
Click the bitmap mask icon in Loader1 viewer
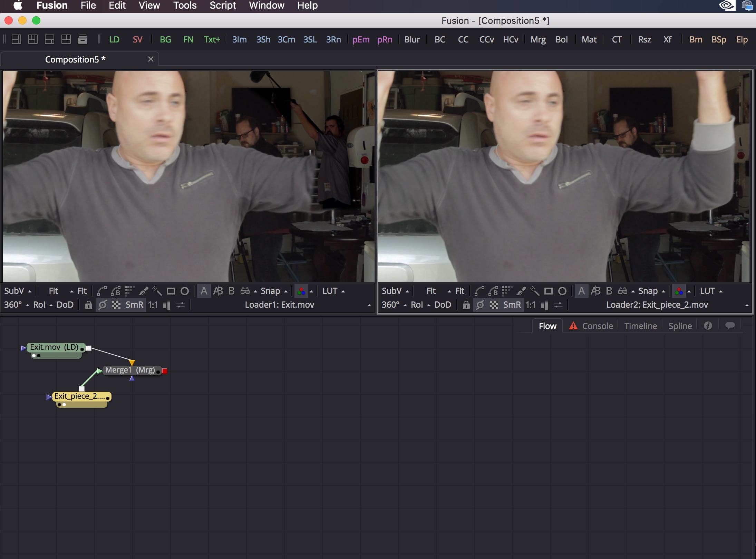[129, 291]
